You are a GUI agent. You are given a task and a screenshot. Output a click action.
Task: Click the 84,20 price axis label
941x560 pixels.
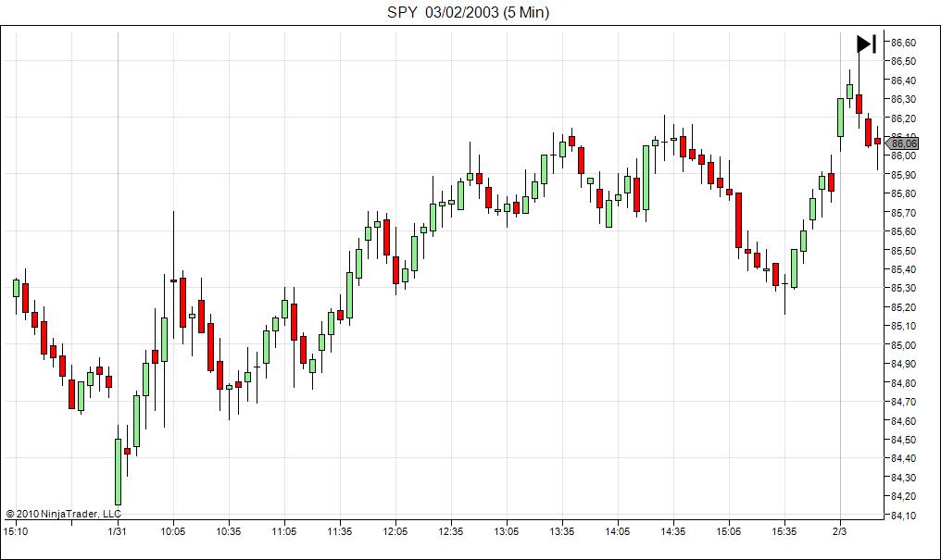pyautogui.click(x=903, y=496)
